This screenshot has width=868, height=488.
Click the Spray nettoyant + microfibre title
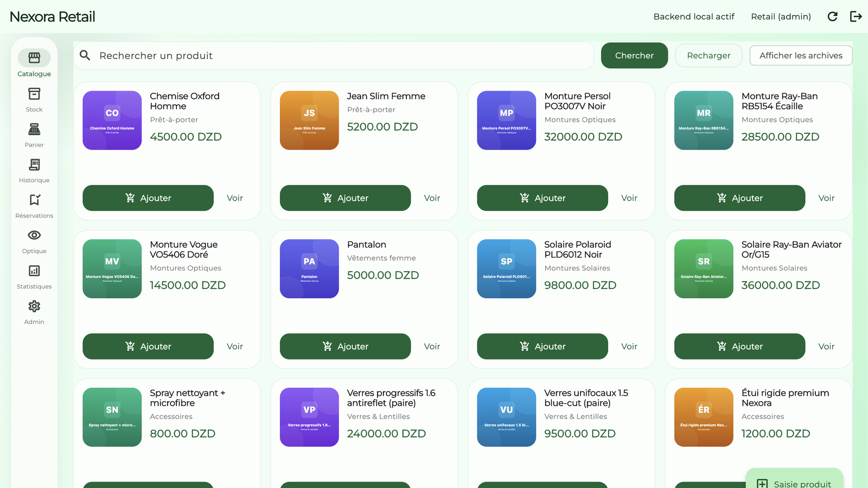click(x=188, y=398)
